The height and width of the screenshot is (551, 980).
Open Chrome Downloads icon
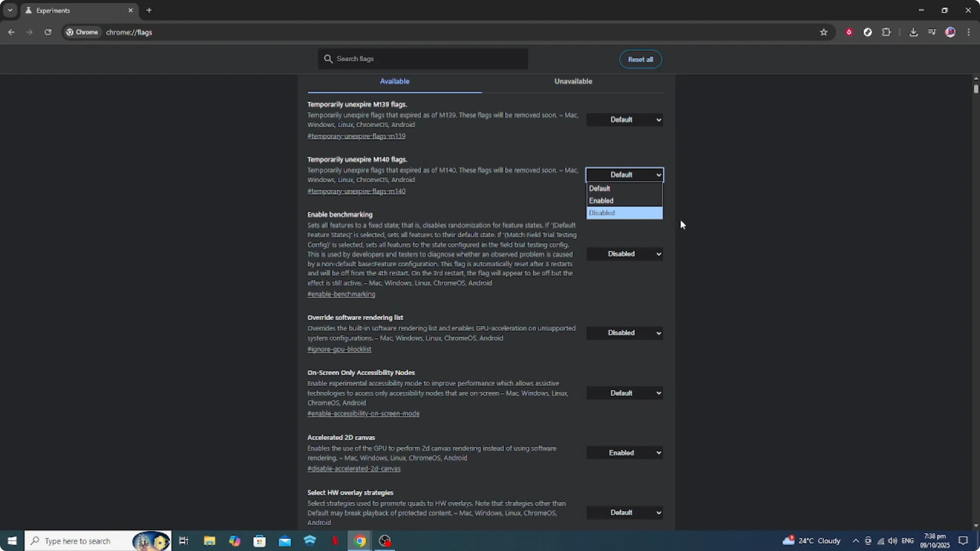click(x=914, y=32)
